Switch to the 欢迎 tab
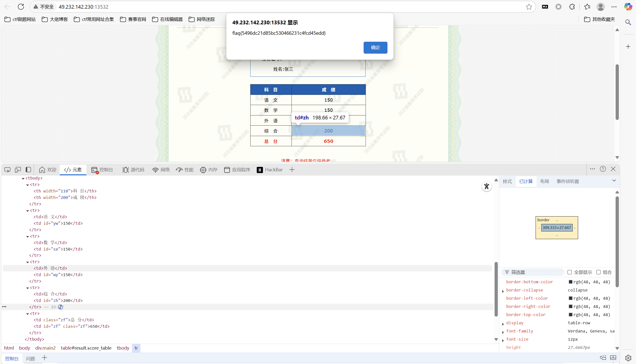Screen dimensions: 636x364 click(47, 170)
